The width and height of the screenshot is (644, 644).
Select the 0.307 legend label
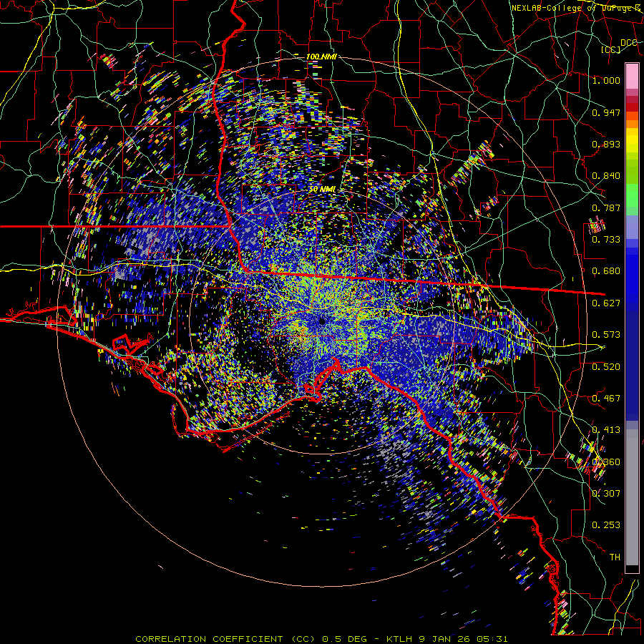coord(606,494)
